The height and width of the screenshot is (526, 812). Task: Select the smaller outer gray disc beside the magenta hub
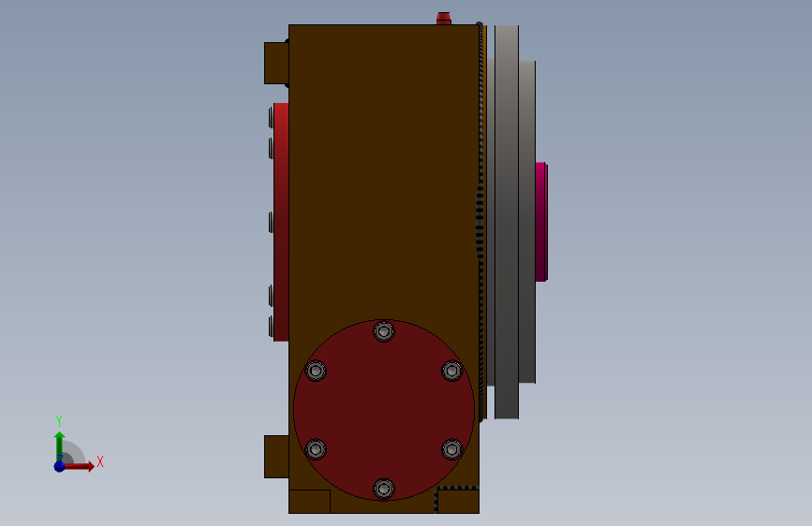point(527,222)
